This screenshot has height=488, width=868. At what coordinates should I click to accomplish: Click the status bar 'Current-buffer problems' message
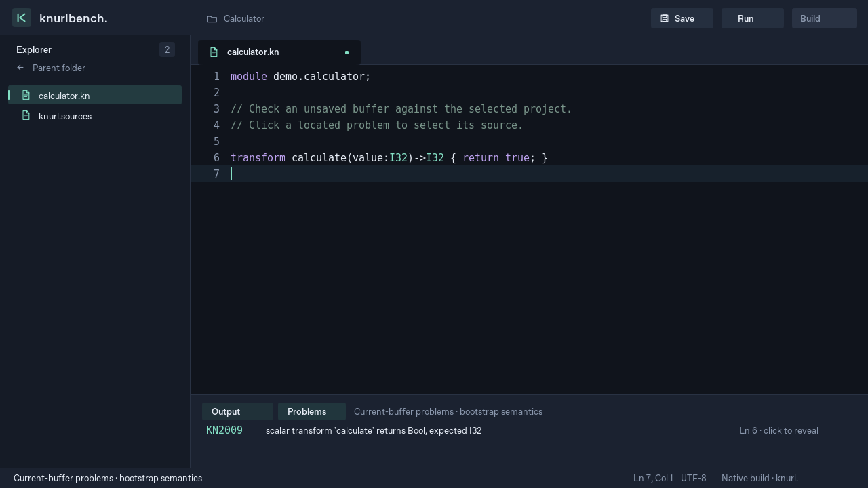tap(108, 478)
